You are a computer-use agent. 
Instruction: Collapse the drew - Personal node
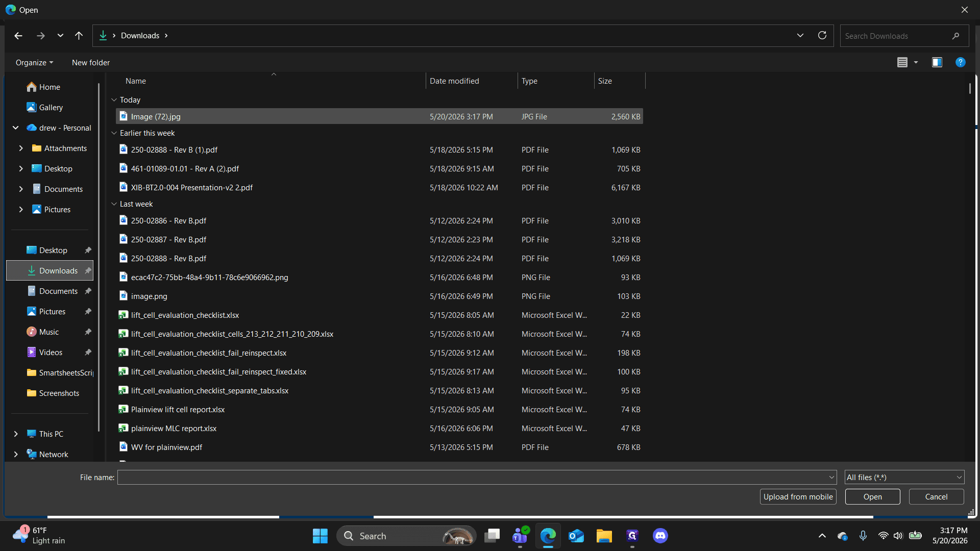(16, 128)
